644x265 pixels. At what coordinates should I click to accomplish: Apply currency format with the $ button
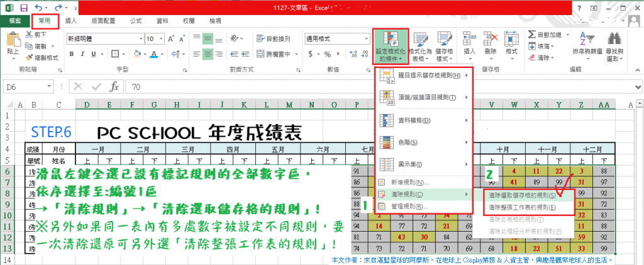(x=311, y=54)
